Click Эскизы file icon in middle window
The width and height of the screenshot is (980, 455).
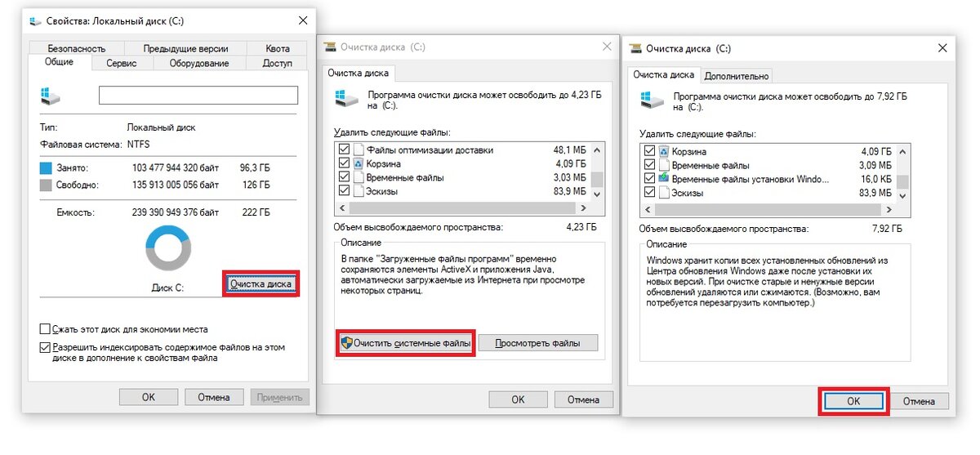tap(359, 191)
